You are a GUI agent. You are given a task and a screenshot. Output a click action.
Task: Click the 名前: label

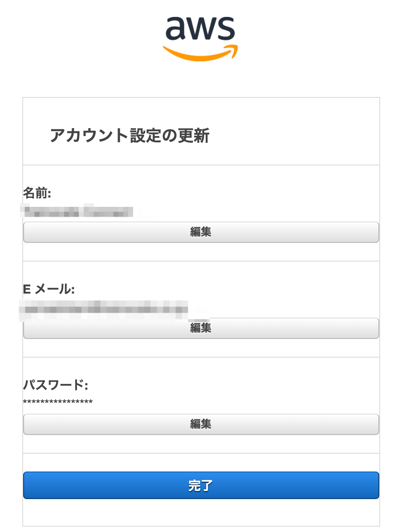tap(37, 193)
